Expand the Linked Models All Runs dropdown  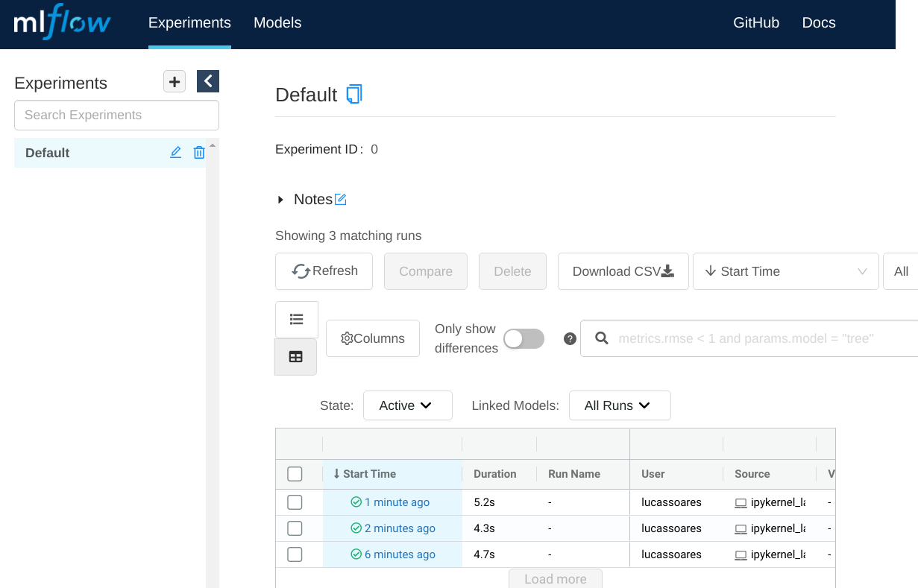(x=619, y=405)
